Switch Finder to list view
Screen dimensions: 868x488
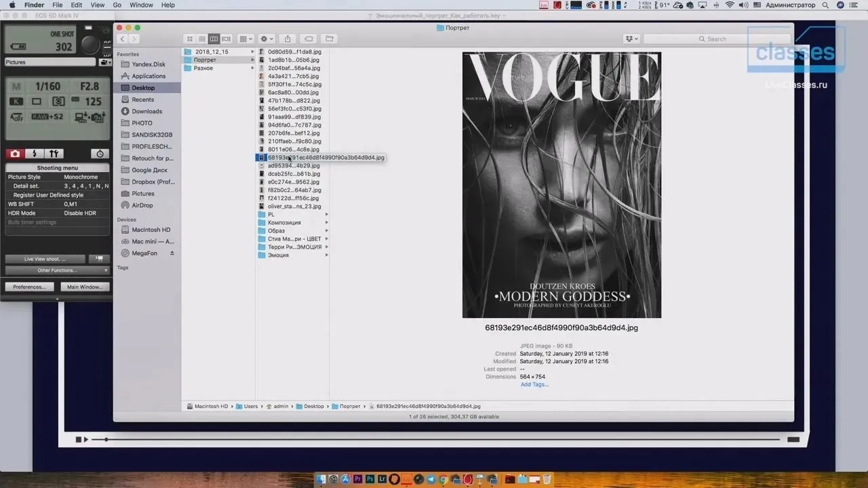202,39
